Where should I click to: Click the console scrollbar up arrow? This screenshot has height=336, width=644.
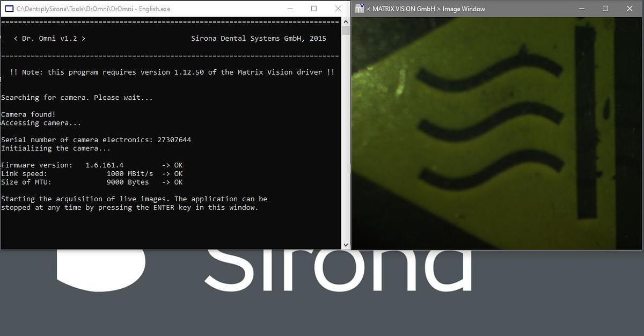[346, 21]
